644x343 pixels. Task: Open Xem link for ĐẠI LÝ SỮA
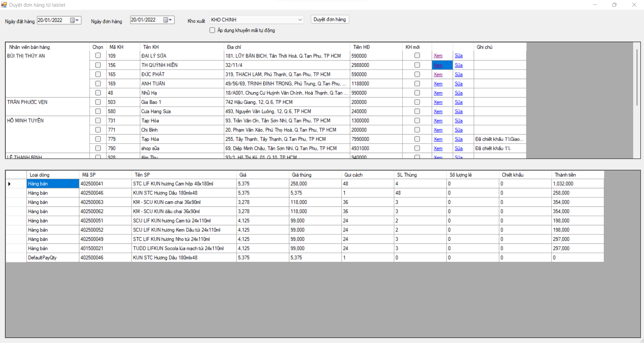[x=438, y=56]
